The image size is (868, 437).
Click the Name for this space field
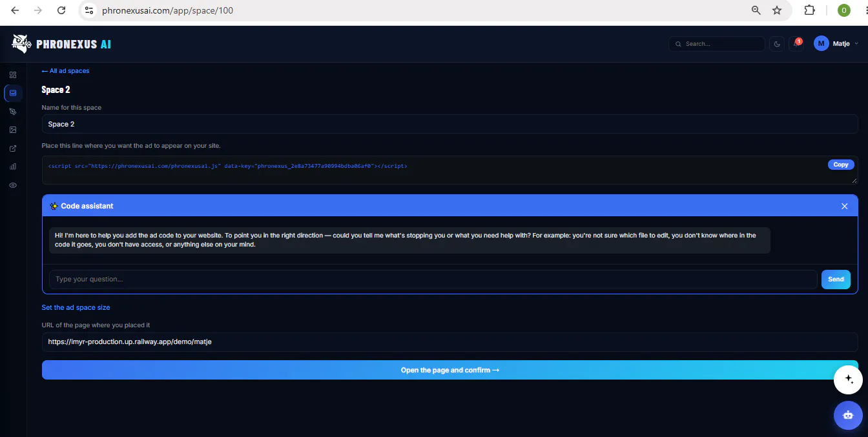pyautogui.click(x=449, y=124)
